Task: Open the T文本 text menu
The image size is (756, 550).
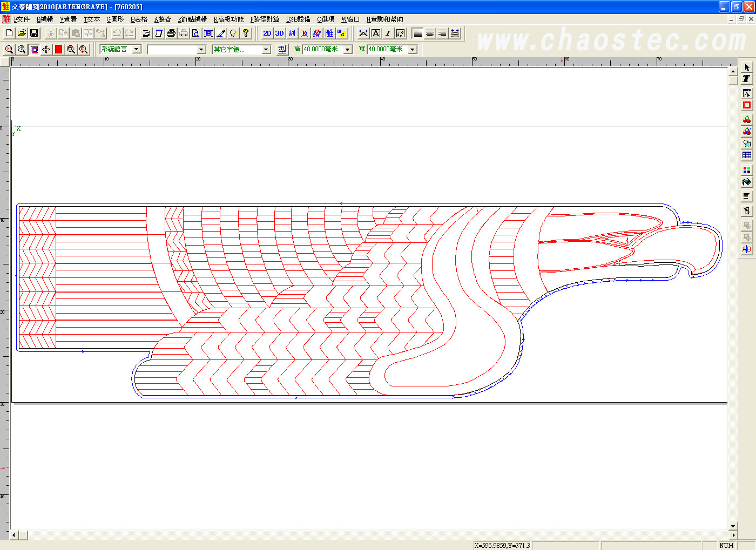Action: [92, 19]
